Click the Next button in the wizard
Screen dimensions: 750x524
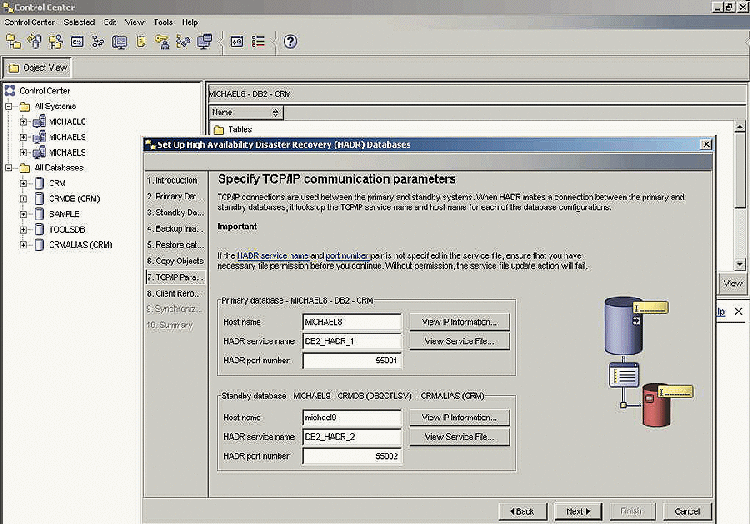(x=578, y=512)
